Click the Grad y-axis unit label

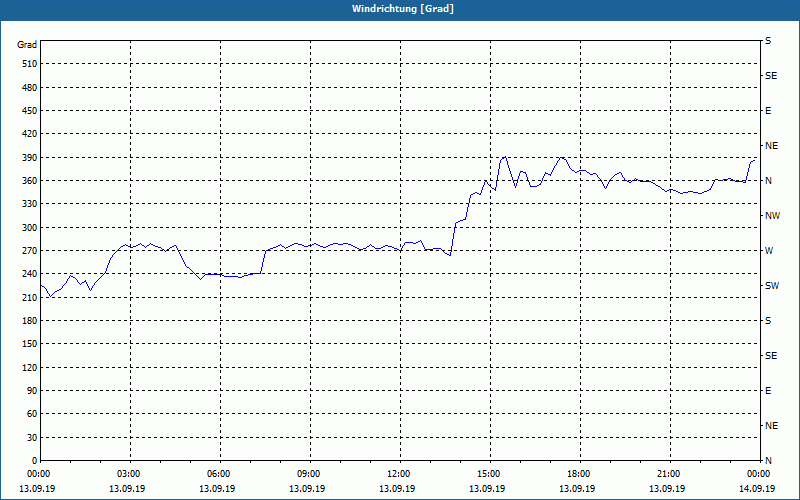(27, 45)
